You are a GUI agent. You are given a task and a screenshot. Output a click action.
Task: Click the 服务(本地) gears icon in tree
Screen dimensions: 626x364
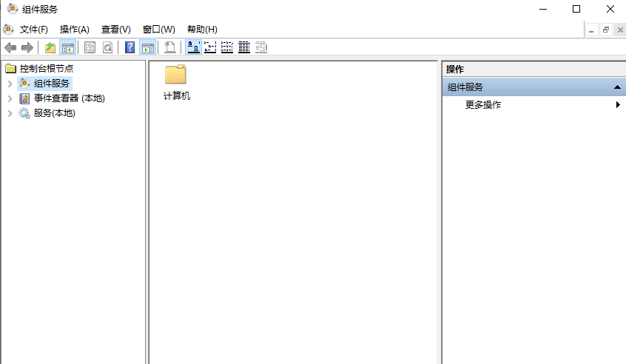(x=24, y=113)
